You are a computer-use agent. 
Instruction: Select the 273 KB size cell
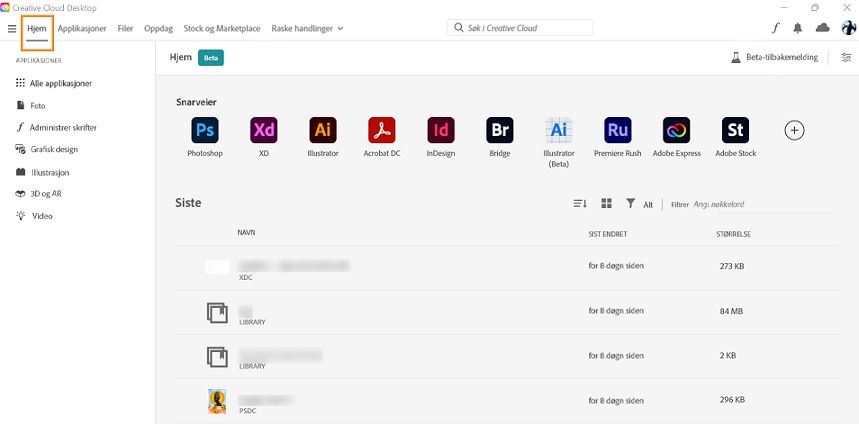731,266
